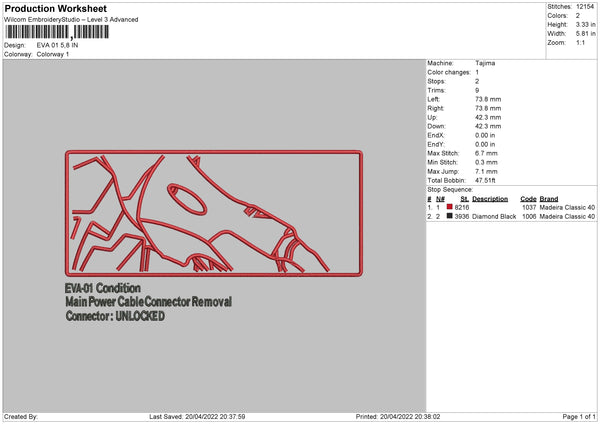Click the "Description" column header
This screenshot has height=424, width=600.
tap(490, 199)
